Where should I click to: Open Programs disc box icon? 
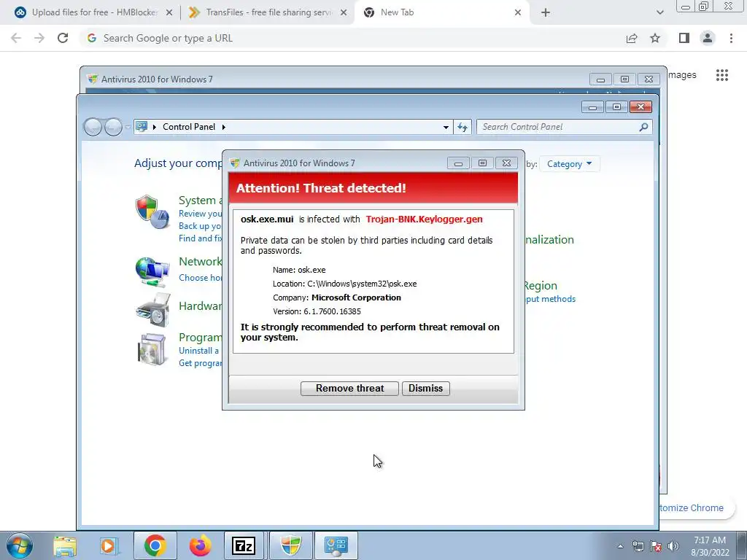(x=152, y=349)
